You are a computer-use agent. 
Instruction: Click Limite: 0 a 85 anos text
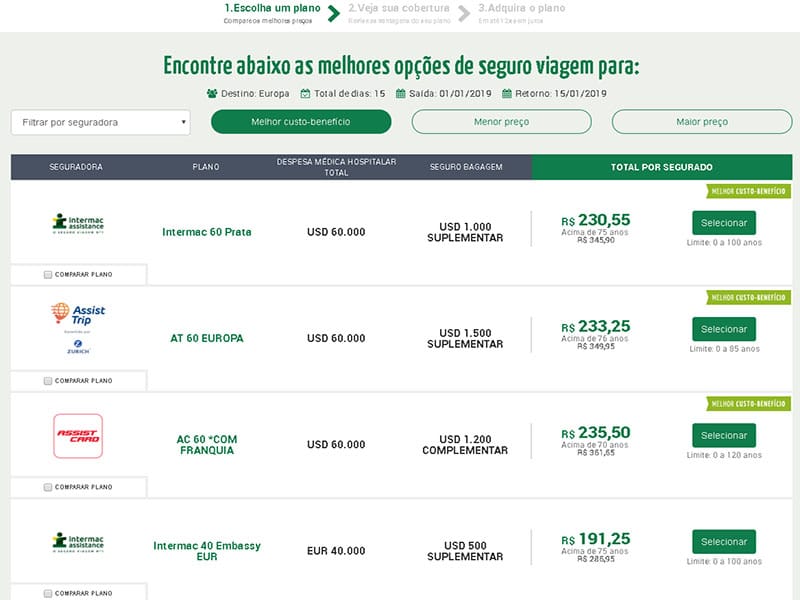pyautogui.click(x=724, y=349)
